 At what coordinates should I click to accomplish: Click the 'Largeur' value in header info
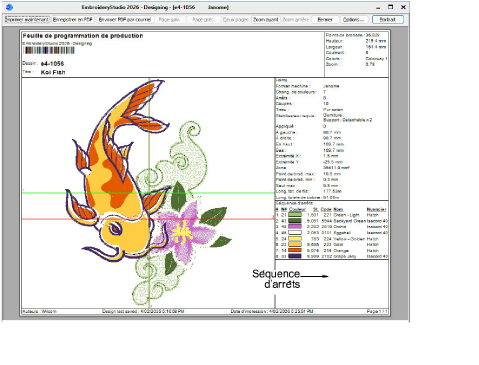point(376,47)
